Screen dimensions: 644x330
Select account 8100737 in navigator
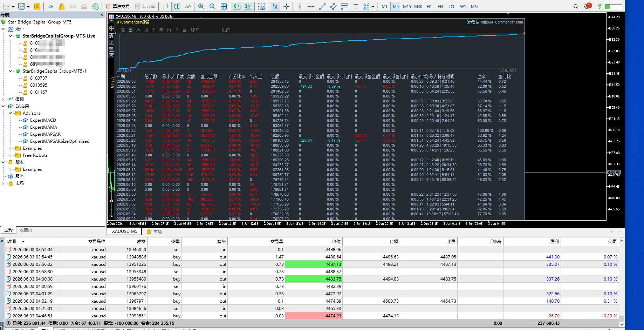coord(39,78)
